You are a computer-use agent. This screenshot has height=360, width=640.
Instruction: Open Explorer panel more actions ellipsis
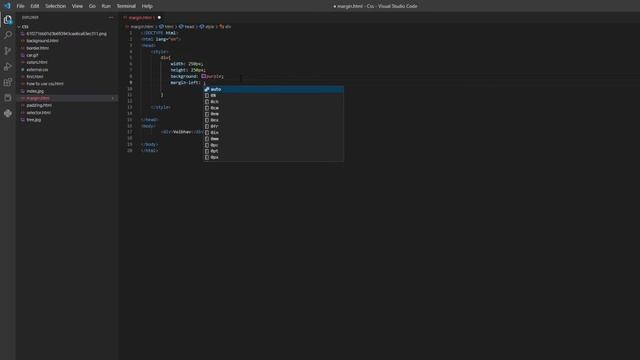111,18
